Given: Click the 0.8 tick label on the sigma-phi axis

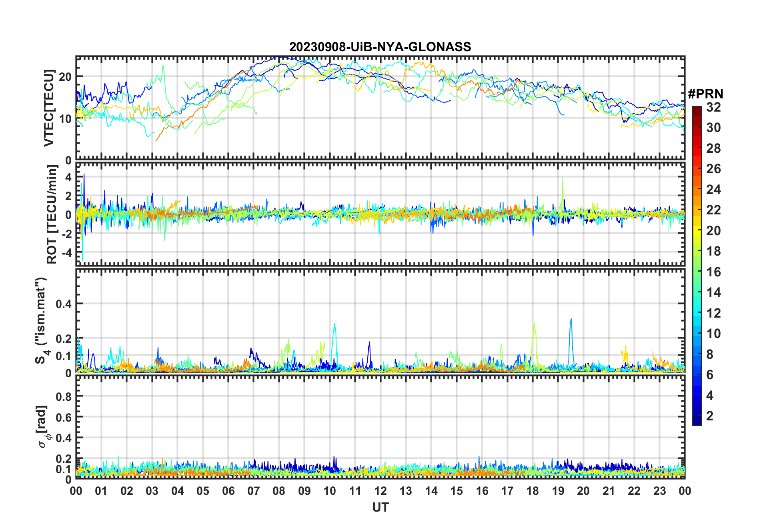Looking at the screenshot, I should pyautogui.click(x=64, y=396).
